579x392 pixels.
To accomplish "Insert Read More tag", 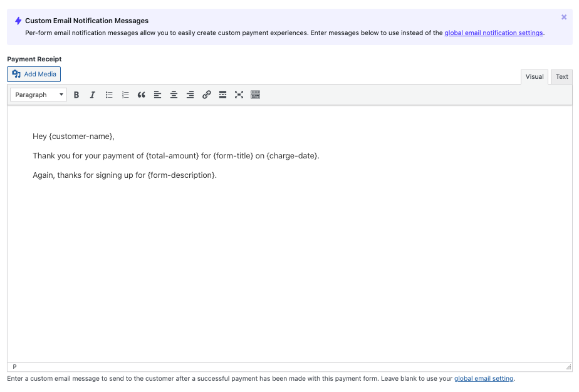I will pos(222,95).
